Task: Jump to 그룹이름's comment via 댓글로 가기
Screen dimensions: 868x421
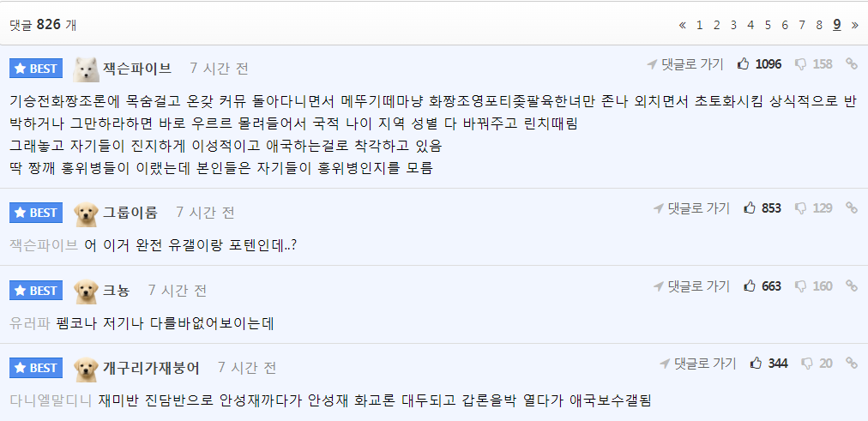Action: click(x=692, y=208)
